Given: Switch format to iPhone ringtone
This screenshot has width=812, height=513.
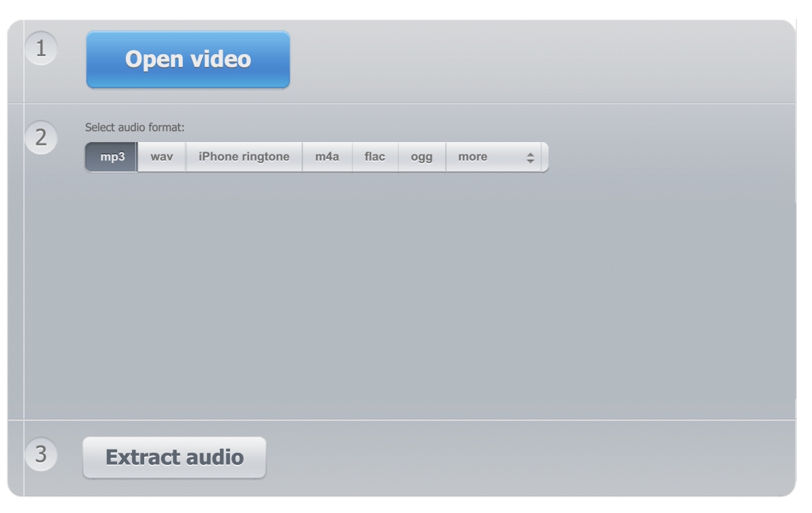Looking at the screenshot, I should point(244,157).
